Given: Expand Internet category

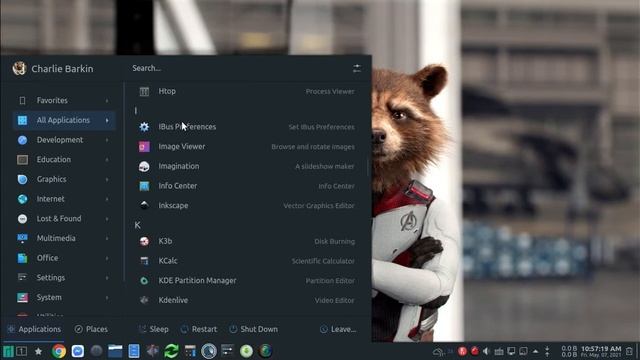Looking at the screenshot, I should point(107,199).
